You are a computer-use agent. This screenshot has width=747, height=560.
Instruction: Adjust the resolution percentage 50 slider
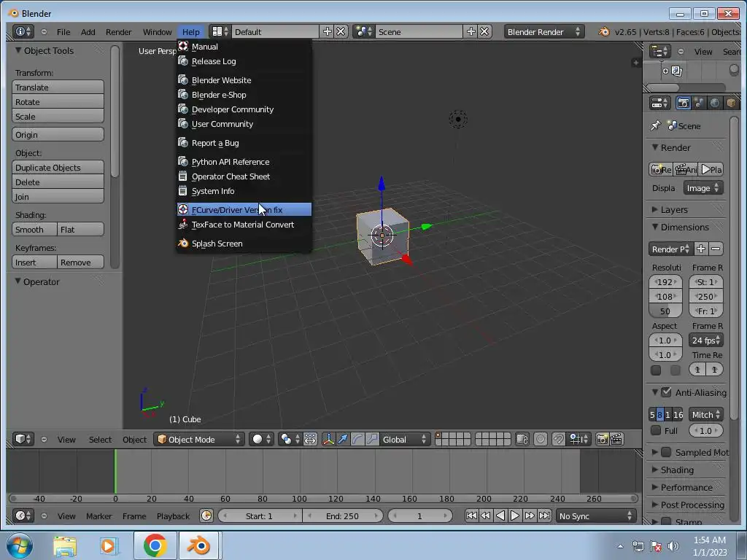point(665,311)
